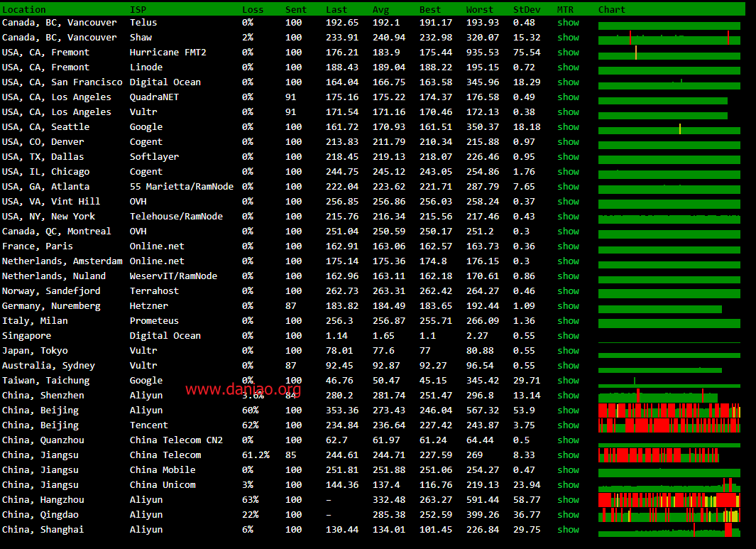Click the Location column header
Image resolution: width=756 pixels, height=549 pixels.
(x=24, y=10)
